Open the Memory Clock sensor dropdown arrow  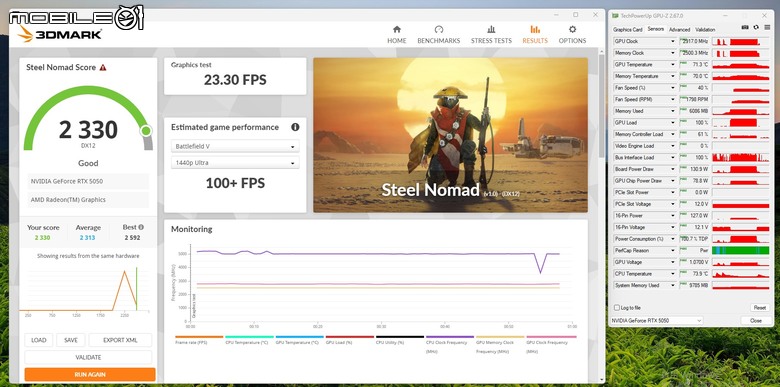click(673, 53)
